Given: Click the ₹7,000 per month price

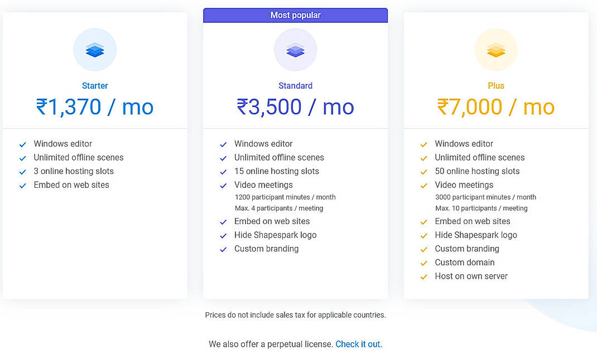Looking at the screenshot, I should (x=495, y=107).
